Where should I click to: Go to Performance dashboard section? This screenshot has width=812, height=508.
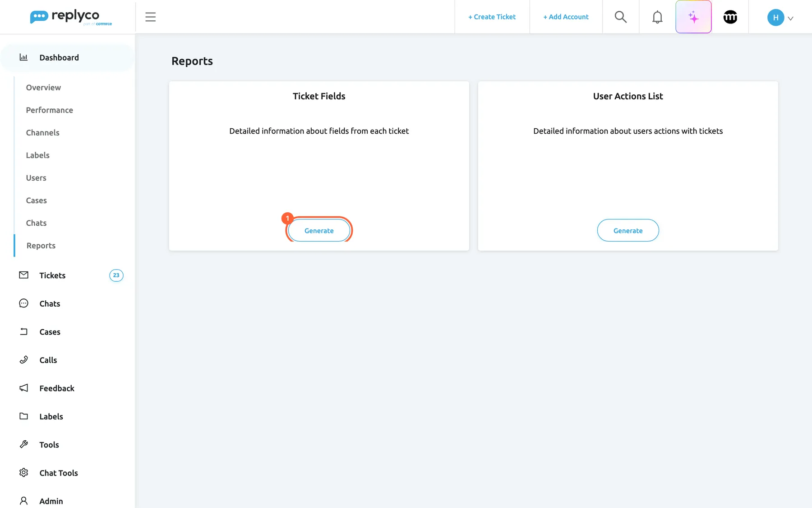[50, 110]
